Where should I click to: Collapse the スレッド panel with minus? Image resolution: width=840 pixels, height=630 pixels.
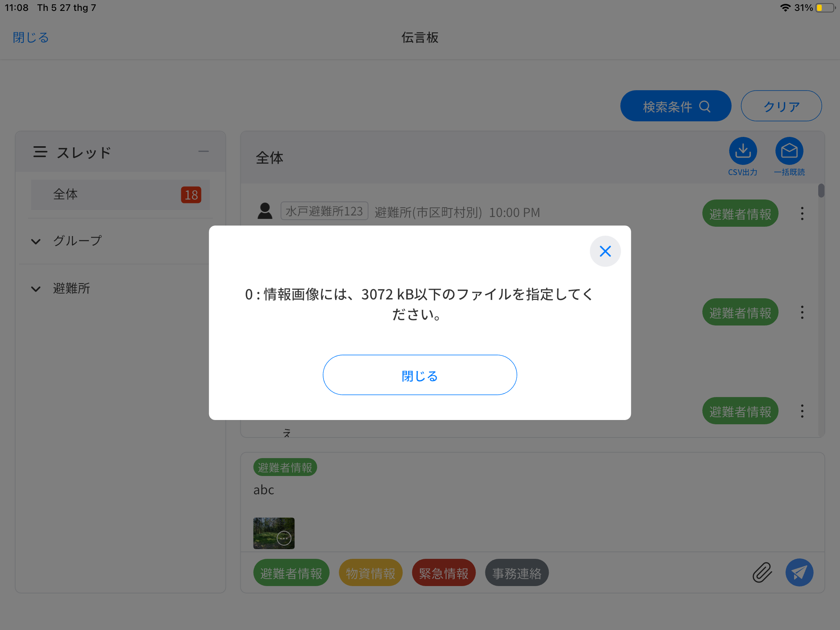203,152
